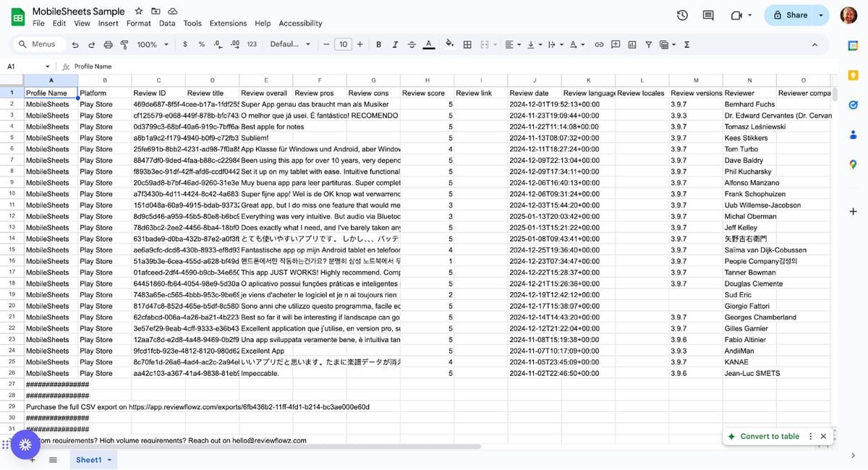Image resolution: width=868 pixels, height=470 pixels.
Task: Search the Menus box
Action: pyautogui.click(x=38, y=44)
